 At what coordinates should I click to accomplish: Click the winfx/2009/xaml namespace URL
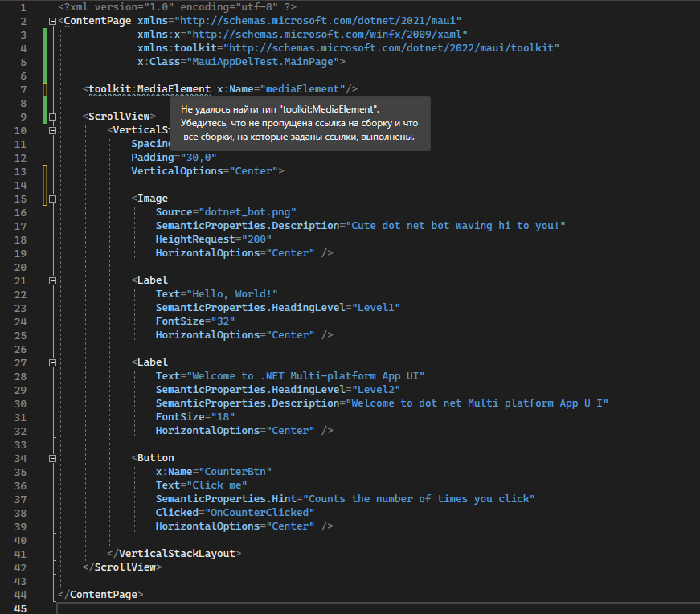tap(327, 35)
